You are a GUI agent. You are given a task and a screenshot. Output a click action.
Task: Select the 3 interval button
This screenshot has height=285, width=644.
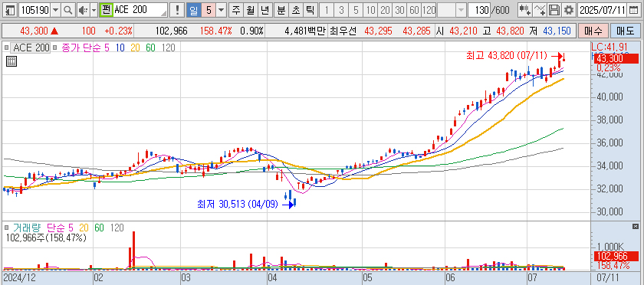341,10
